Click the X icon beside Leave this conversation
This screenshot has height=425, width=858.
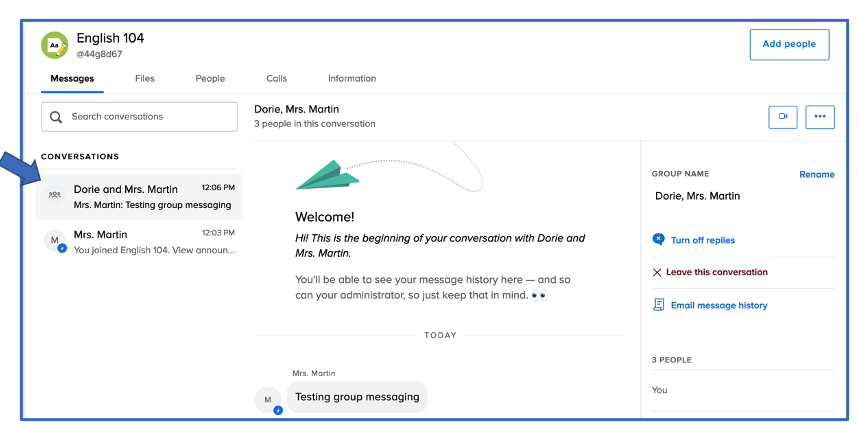click(657, 272)
